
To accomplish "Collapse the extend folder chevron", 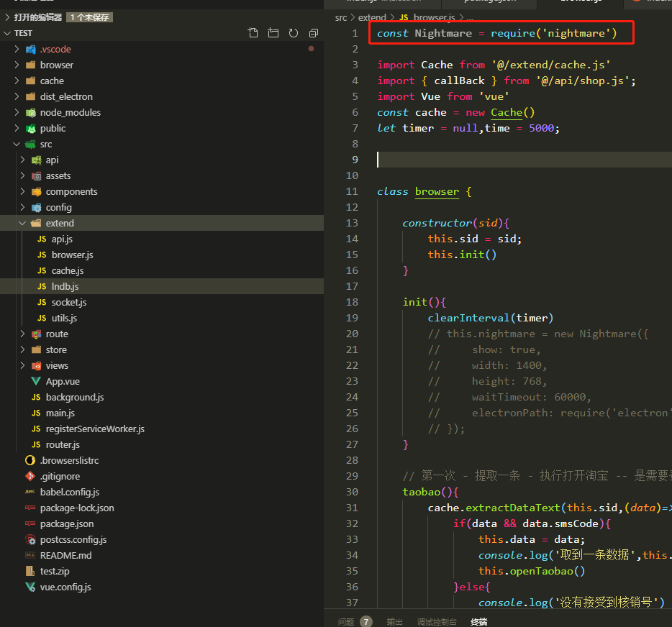I will pos(22,223).
